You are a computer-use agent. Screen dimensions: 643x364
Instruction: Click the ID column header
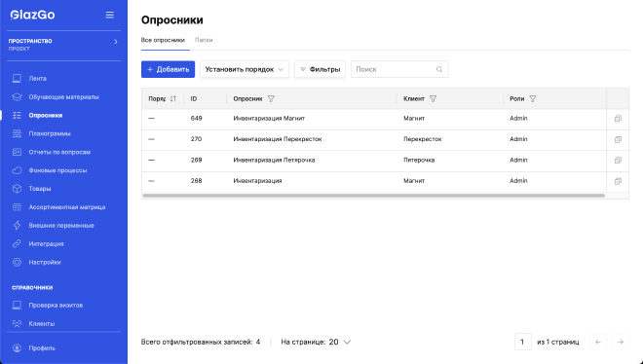click(x=194, y=98)
